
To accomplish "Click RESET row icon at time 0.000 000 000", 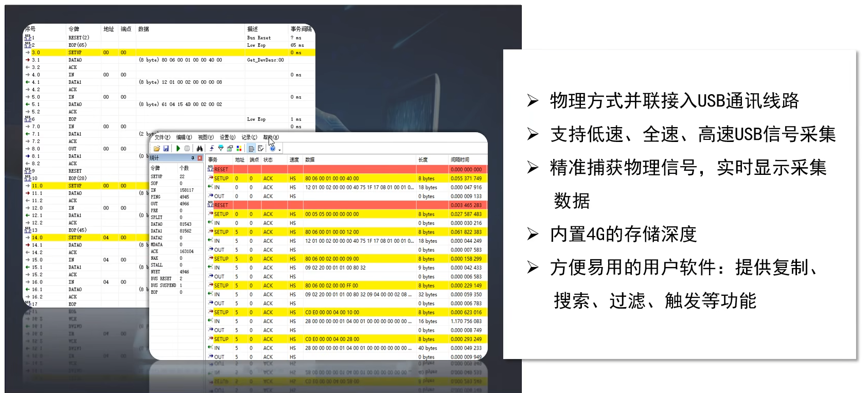I will pyautogui.click(x=210, y=169).
